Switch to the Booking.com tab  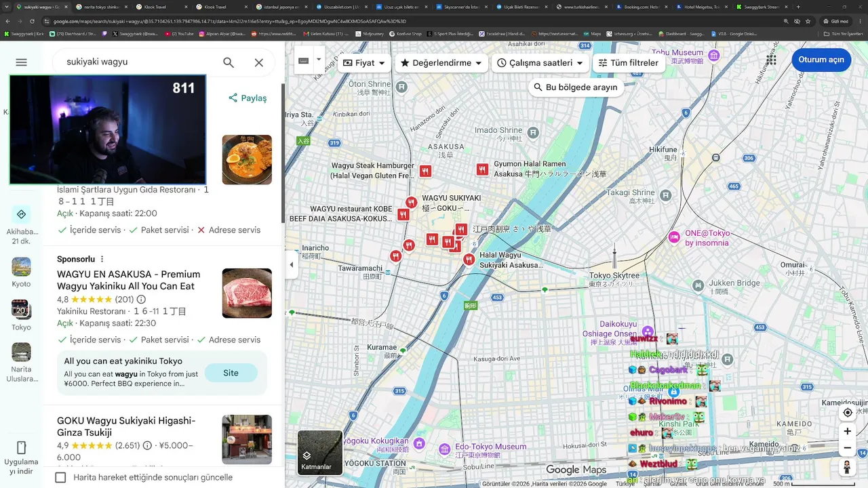[641, 7]
